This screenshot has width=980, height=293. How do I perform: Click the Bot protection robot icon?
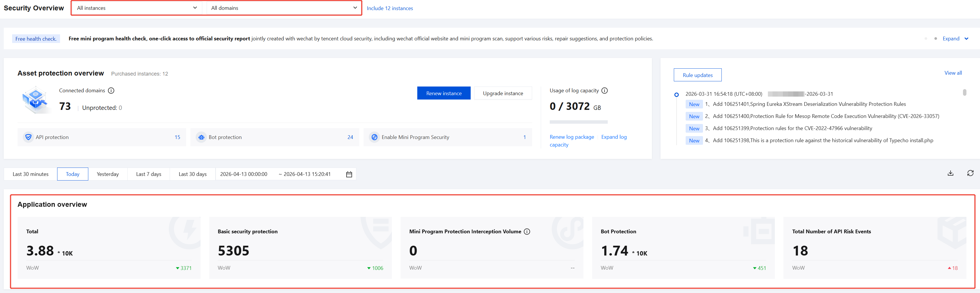(x=201, y=137)
